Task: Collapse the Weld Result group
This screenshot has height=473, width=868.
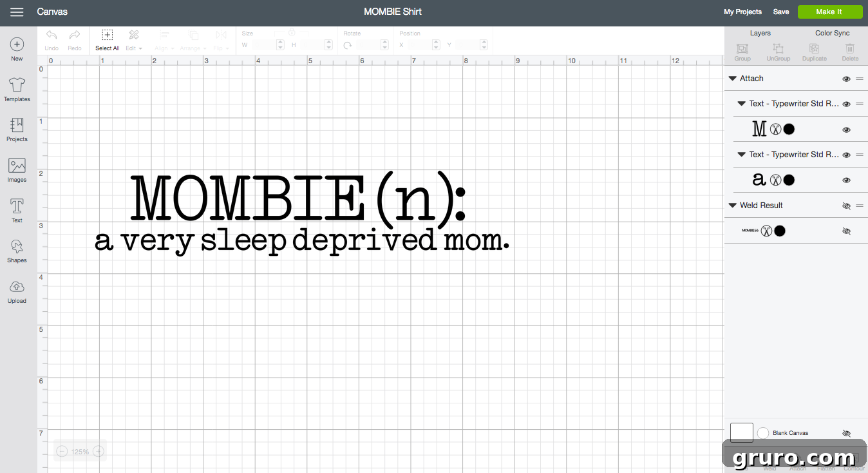Action: (732, 206)
